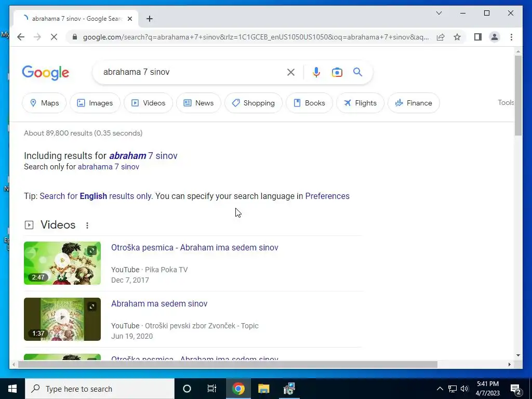Click Chrome icon on the taskbar

coord(238,389)
